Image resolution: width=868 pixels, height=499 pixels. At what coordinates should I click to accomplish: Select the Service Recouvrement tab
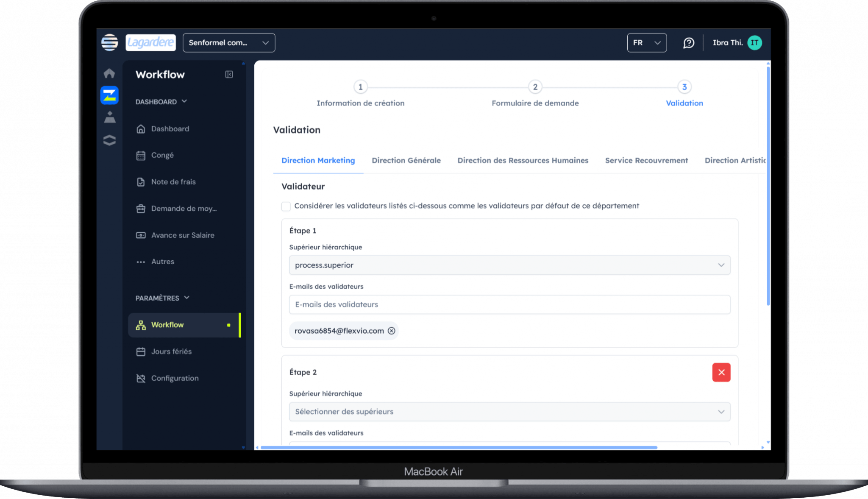point(646,160)
